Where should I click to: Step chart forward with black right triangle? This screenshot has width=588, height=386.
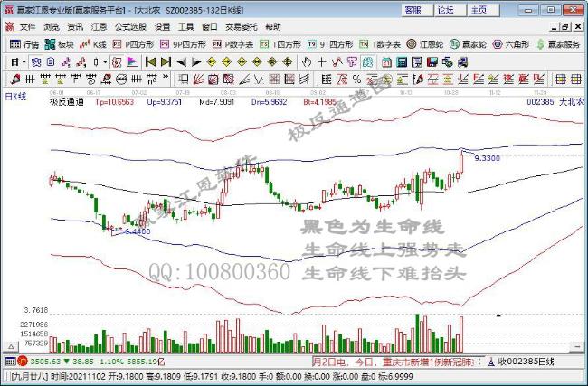click(x=196, y=62)
